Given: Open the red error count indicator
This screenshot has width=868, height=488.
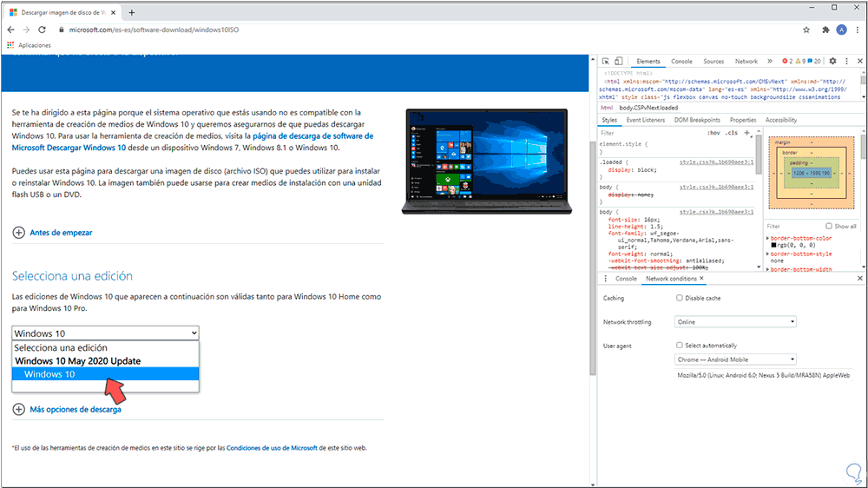Looking at the screenshot, I should tap(787, 62).
